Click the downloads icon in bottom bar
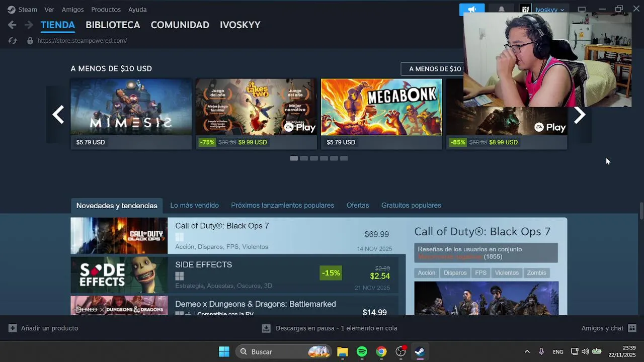Image resolution: width=644 pixels, height=362 pixels. point(266,328)
